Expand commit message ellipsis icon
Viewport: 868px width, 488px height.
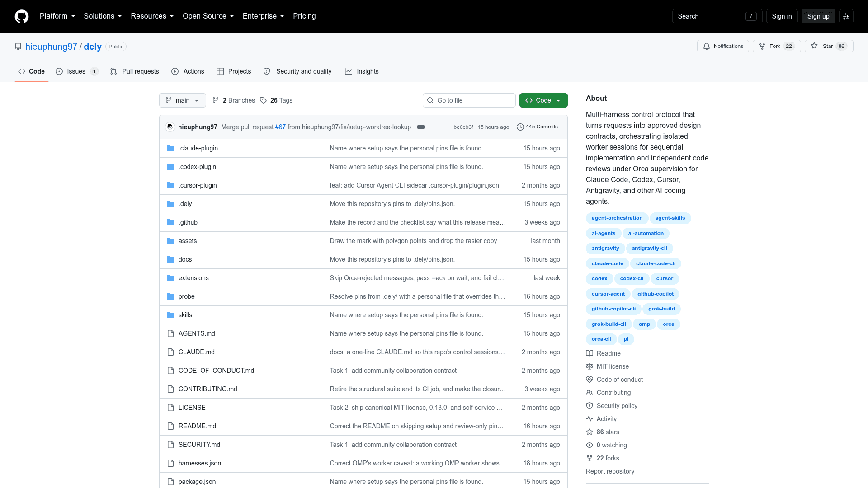pyautogui.click(x=420, y=127)
